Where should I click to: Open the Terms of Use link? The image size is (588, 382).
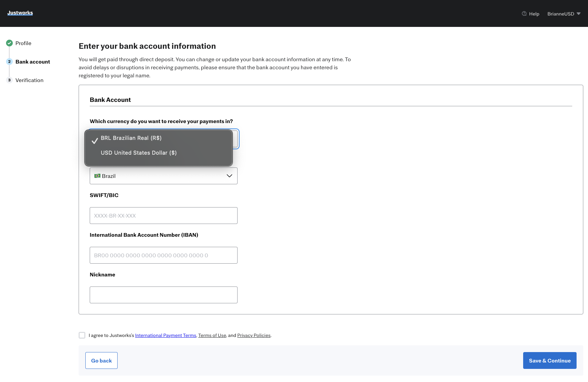coord(212,335)
